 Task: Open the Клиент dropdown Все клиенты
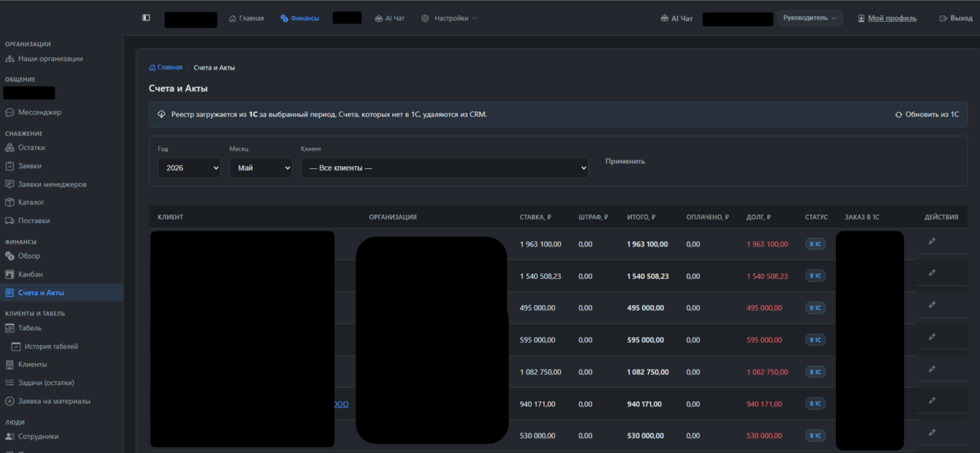(445, 168)
